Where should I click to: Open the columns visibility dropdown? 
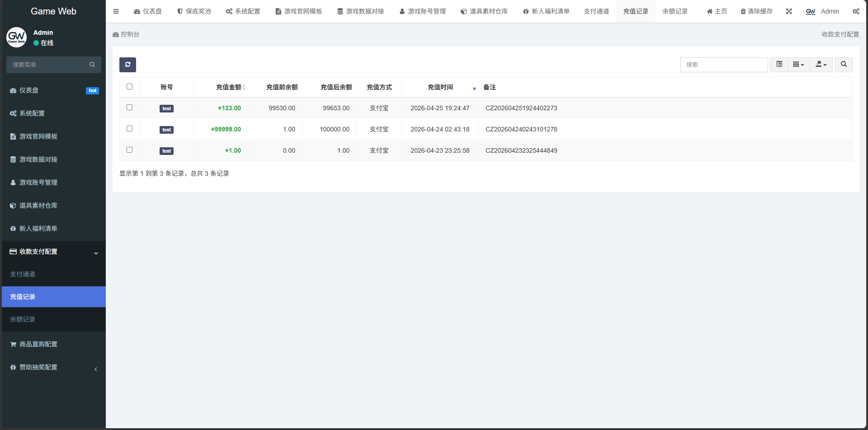click(x=798, y=65)
